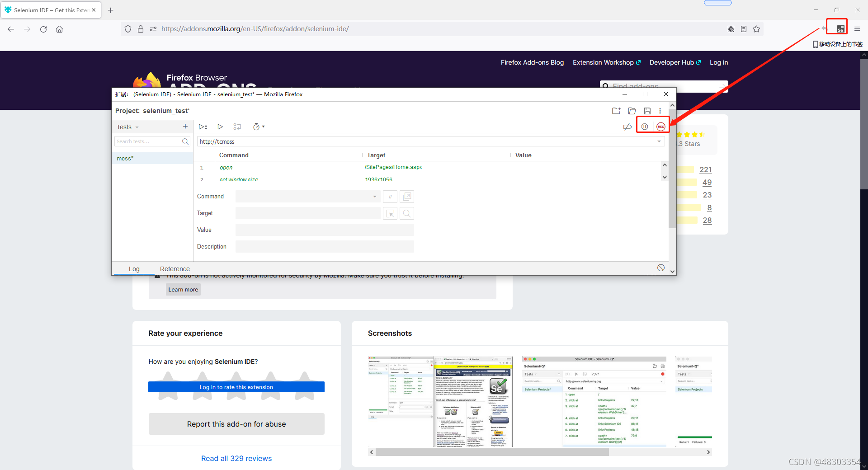Run all tests in suite
The image size is (868, 470).
click(x=203, y=127)
